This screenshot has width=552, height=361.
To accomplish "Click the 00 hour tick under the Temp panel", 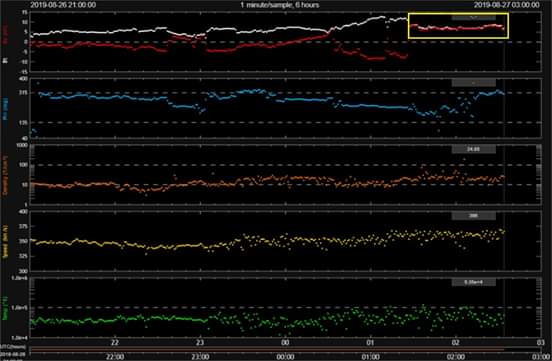I will tap(285, 343).
